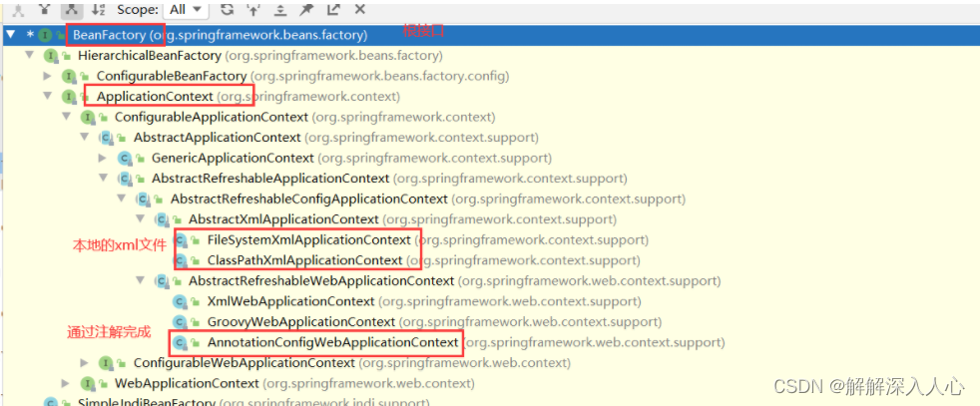The width and height of the screenshot is (980, 406).
Task: Click the class icon beside ClassPathXmlApplicationContext
Action: [x=181, y=260]
